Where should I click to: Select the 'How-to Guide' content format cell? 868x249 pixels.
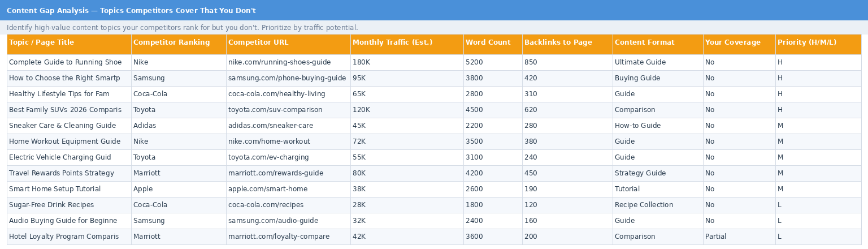click(658, 126)
